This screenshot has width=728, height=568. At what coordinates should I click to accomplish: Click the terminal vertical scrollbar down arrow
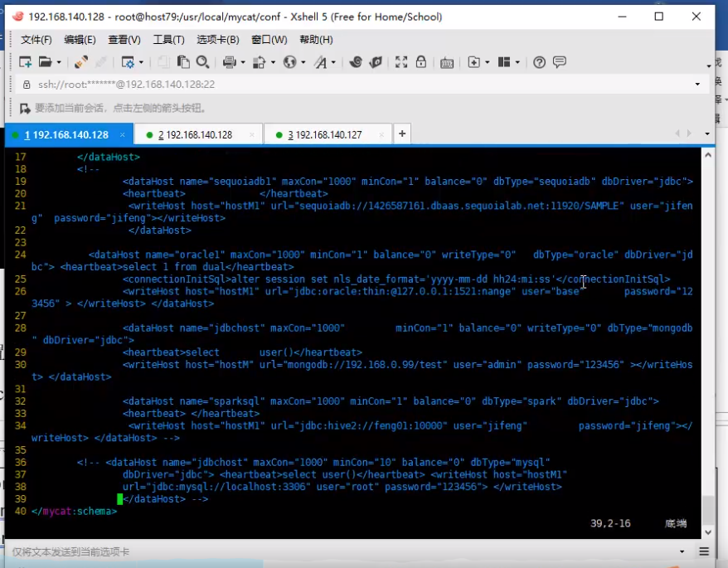click(x=708, y=532)
